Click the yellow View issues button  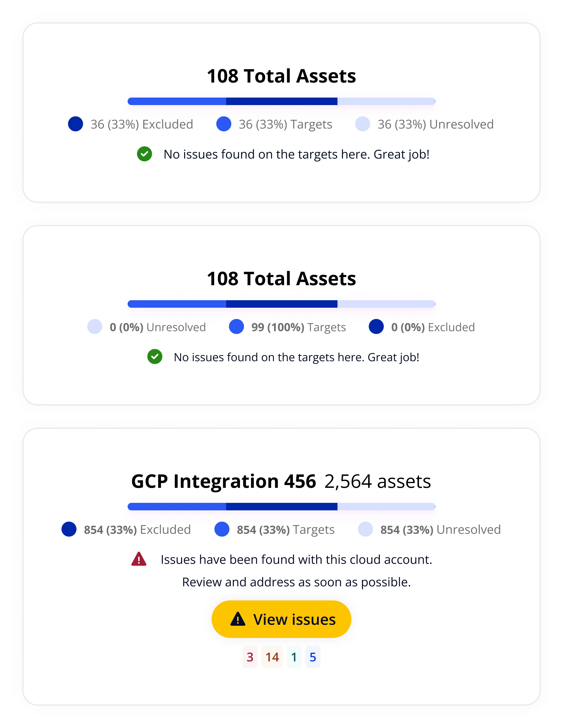coord(281,619)
